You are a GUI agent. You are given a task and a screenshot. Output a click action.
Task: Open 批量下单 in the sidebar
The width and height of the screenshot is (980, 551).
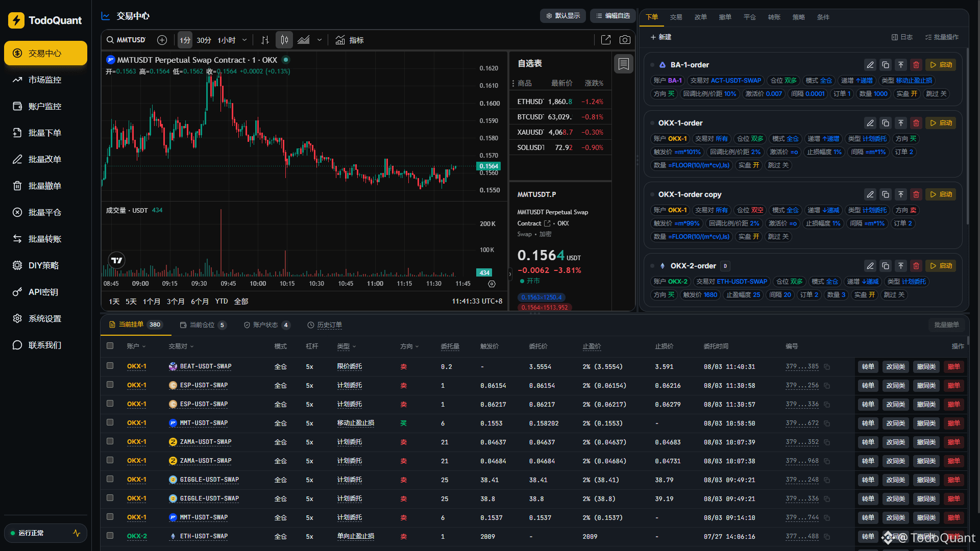45,133
